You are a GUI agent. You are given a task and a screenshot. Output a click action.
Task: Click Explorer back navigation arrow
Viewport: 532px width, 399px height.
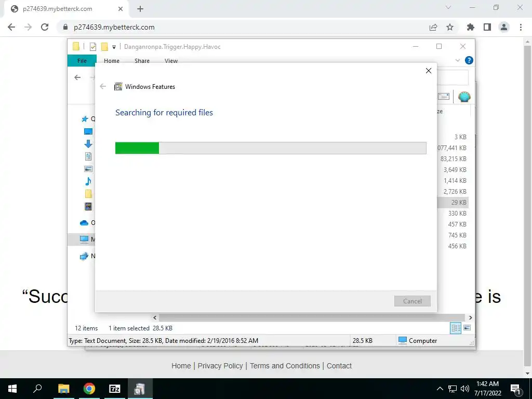(x=77, y=77)
